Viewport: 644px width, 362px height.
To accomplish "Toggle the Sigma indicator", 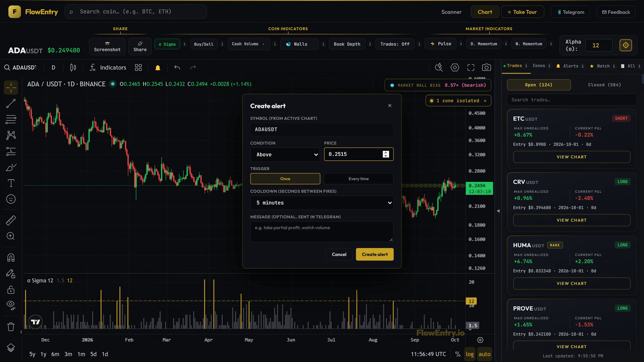I will pos(167,44).
